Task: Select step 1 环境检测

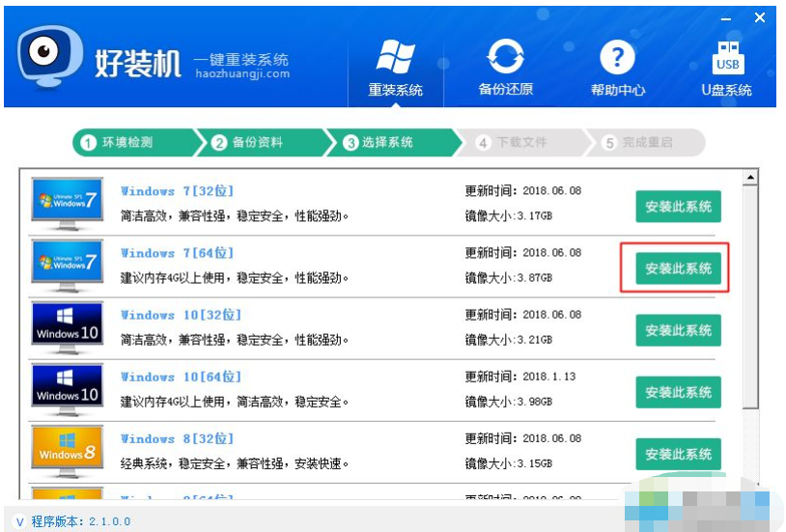Action: point(135,142)
